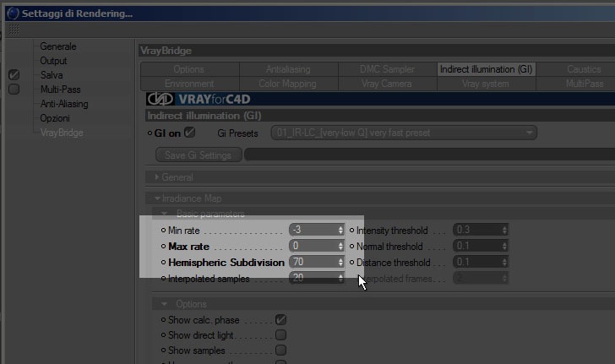Click the Min rate stepper arrows

[x=340, y=230]
